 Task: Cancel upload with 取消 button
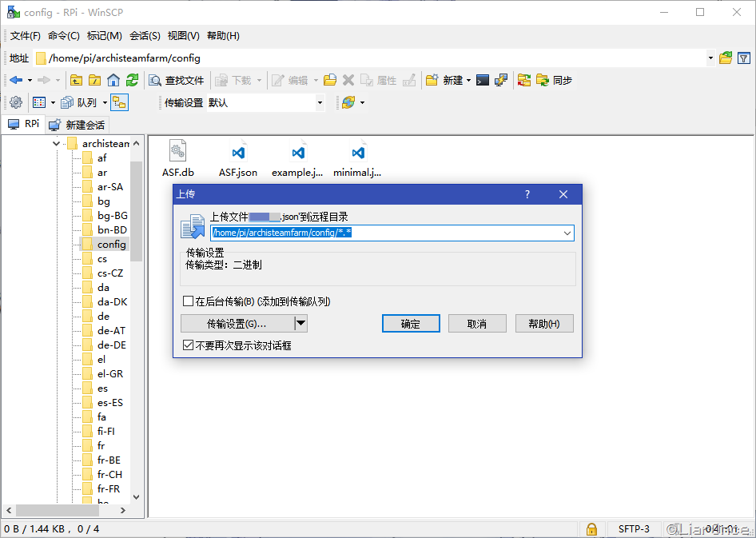(x=477, y=324)
